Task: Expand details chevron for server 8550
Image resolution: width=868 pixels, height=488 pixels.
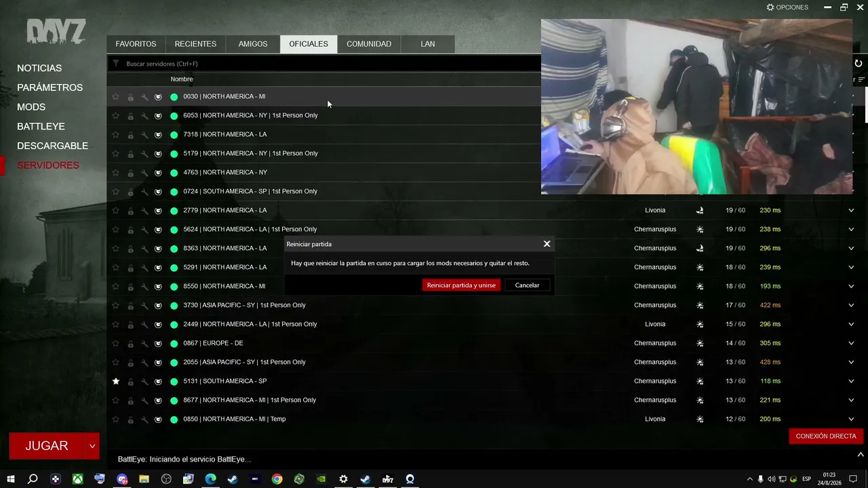Action: (851, 287)
